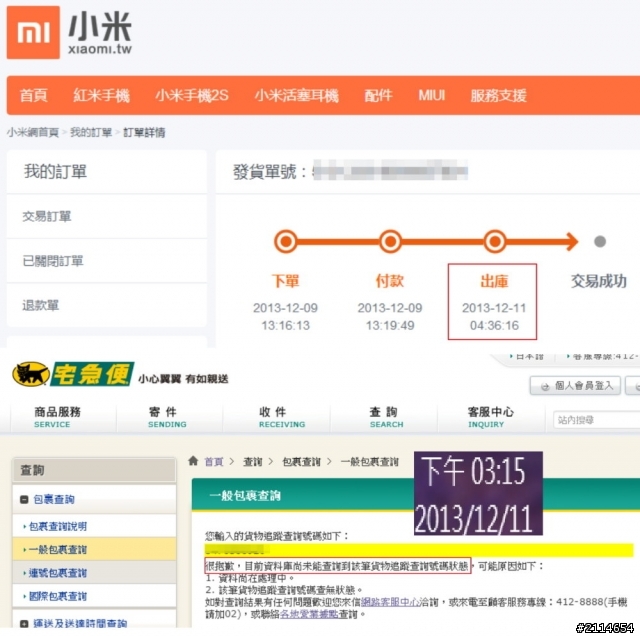640x636 pixels.
Task: Open the 配件 menu item
Action: 378,96
